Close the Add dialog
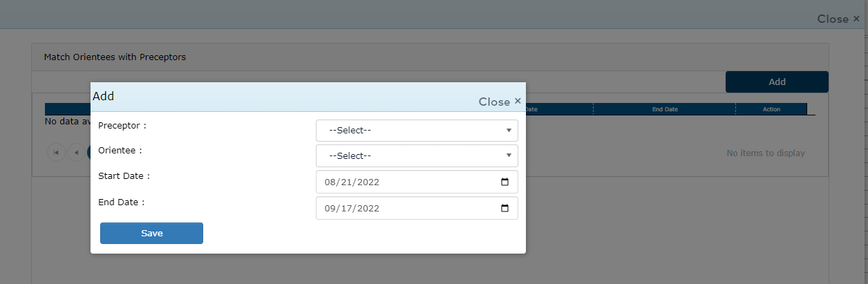868x284 pixels. pyautogui.click(x=500, y=102)
